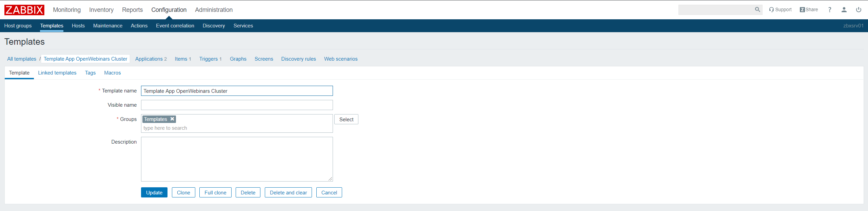Switch to the Linked templates tab
Screen dimensions: 868x211
point(57,73)
